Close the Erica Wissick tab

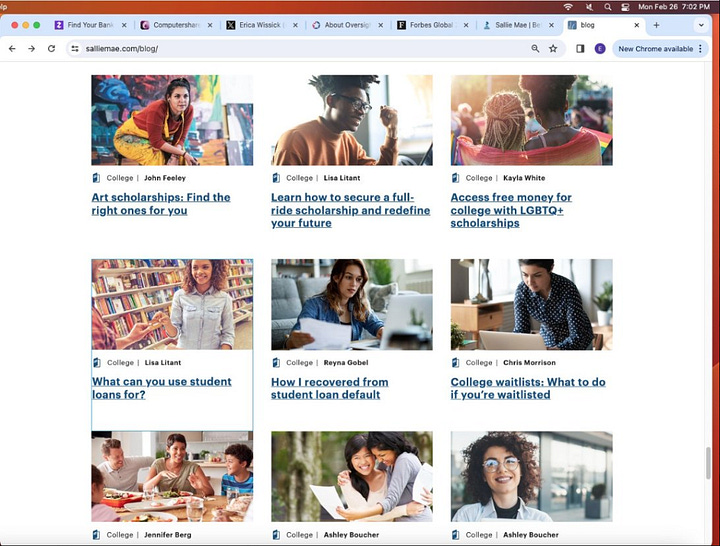coord(295,25)
